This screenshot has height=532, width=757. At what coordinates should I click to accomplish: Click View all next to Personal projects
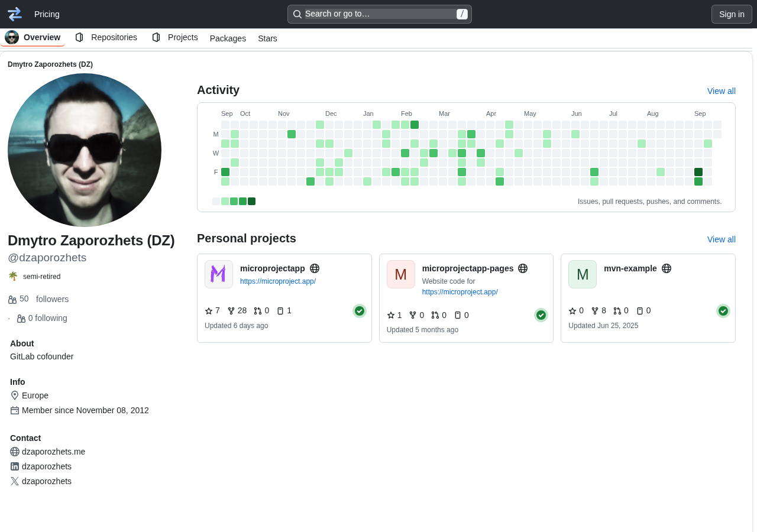pos(722,239)
